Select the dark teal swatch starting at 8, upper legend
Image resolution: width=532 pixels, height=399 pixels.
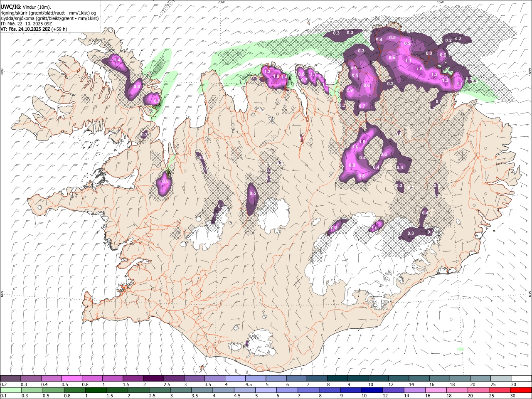tap(337, 379)
